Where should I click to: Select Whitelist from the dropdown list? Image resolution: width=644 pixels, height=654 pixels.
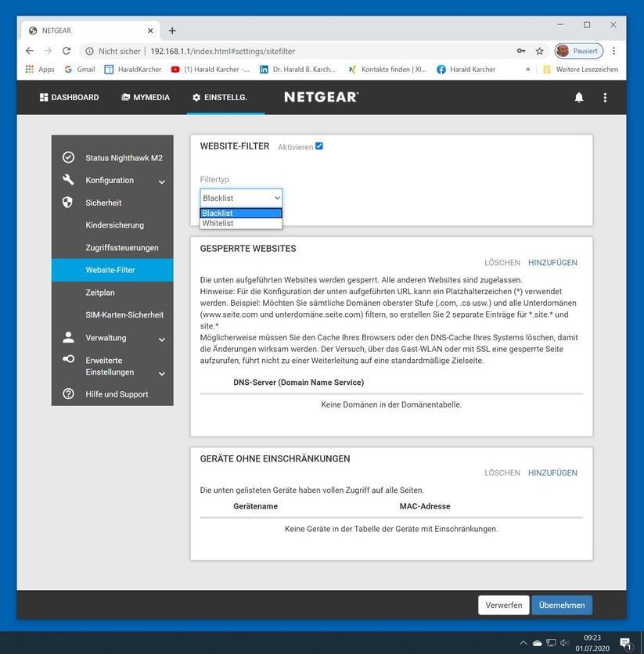(x=218, y=224)
